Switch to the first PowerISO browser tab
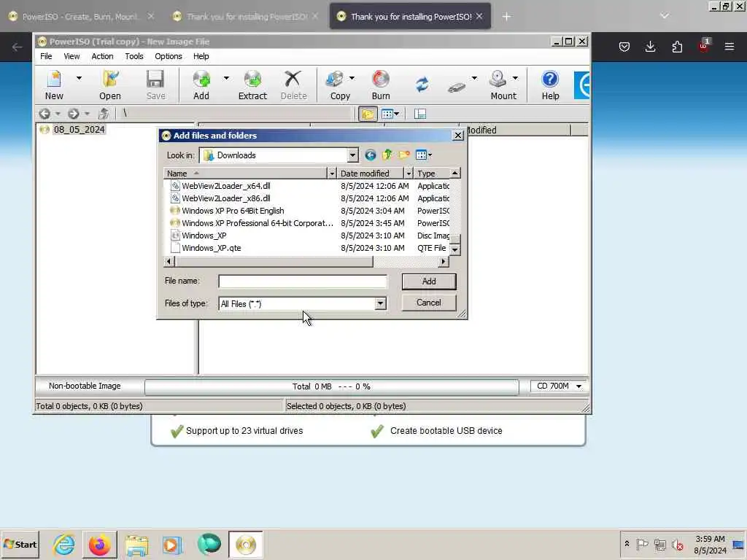Screen dimensions: 747x560 click(81, 17)
